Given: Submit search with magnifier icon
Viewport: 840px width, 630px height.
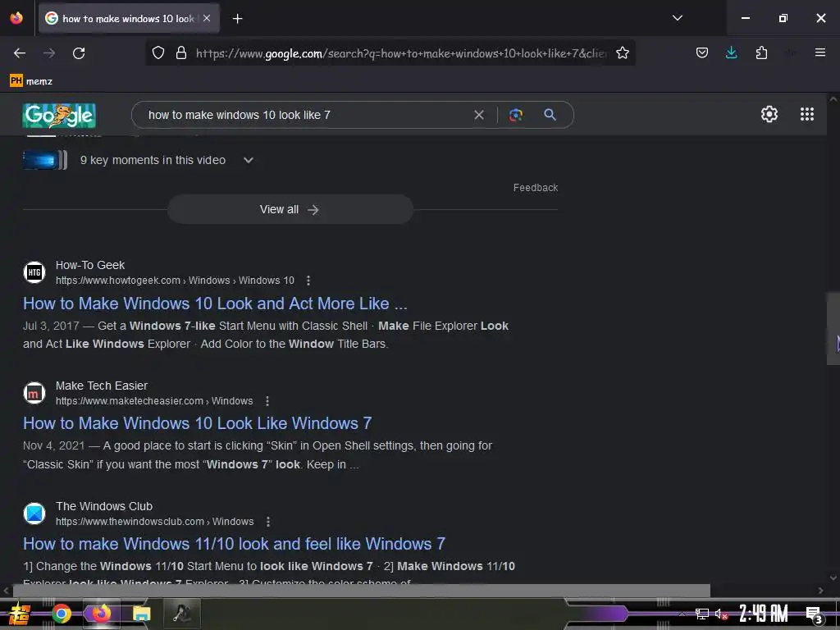Looking at the screenshot, I should click(x=550, y=114).
